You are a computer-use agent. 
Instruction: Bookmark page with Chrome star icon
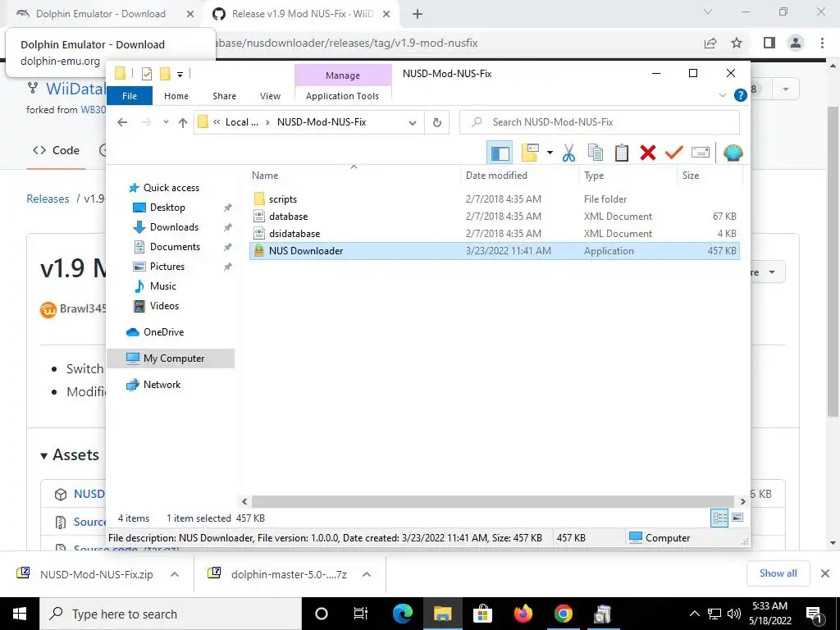click(737, 43)
